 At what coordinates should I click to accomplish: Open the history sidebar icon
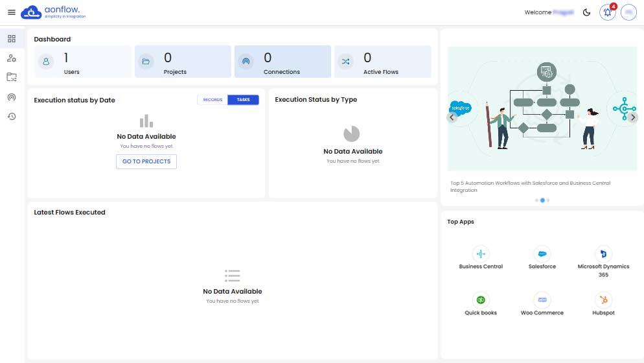tap(12, 117)
